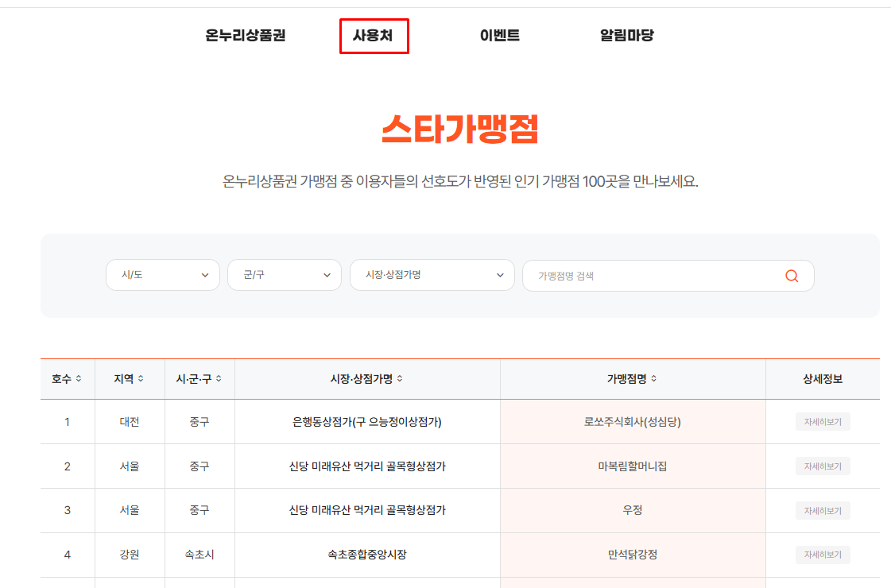Show details for 만석닭강정
Viewport: 891px width, 588px height.
click(822, 555)
